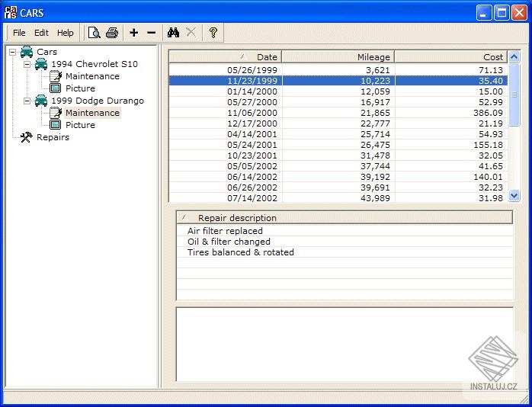Viewport: 532px width, 407px height.
Task: Open the File menu
Action: click(19, 33)
